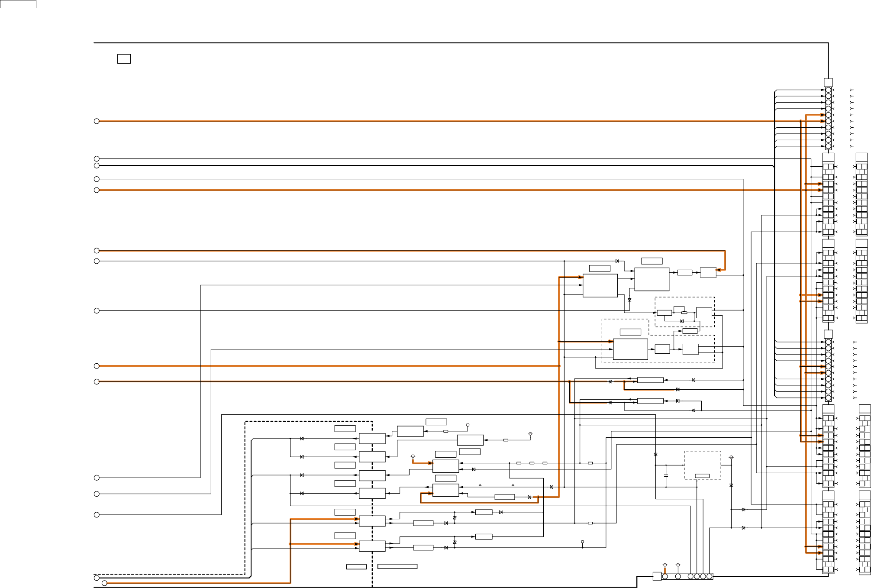Click the small resistor inside the upper dashed box
This screenshot has width=871, height=588.
pos(684,312)
